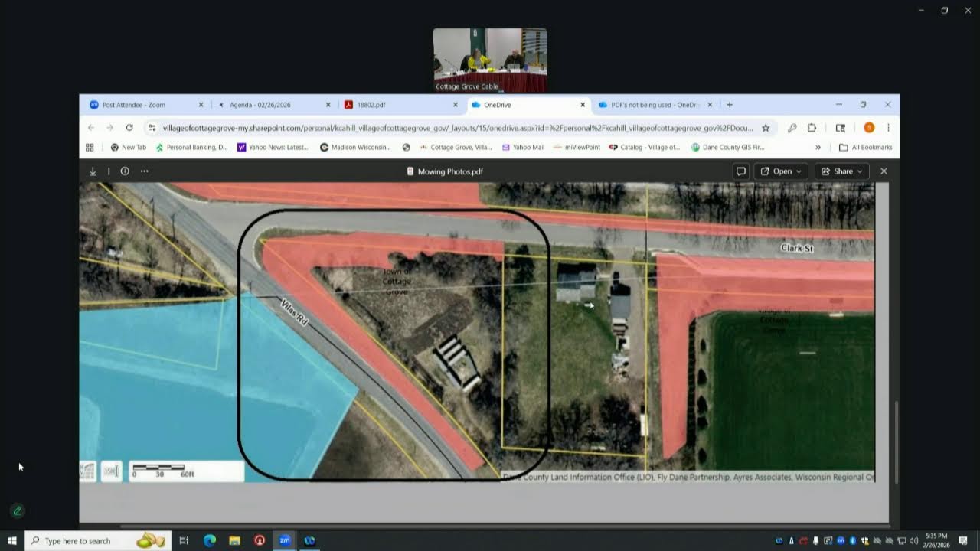Click the sharepoint URL address bar
Screen dimensions: 980x551
pos(458,128)
